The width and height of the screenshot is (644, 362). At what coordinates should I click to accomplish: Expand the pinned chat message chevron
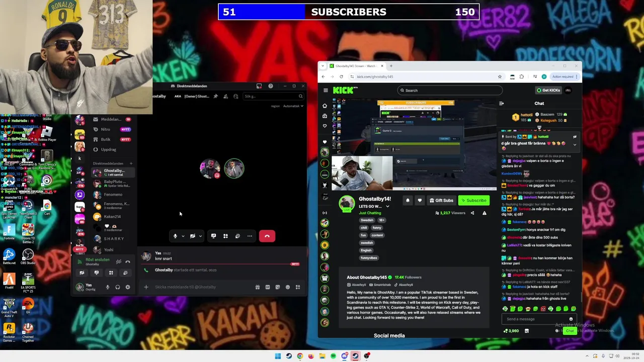point(575,144)
